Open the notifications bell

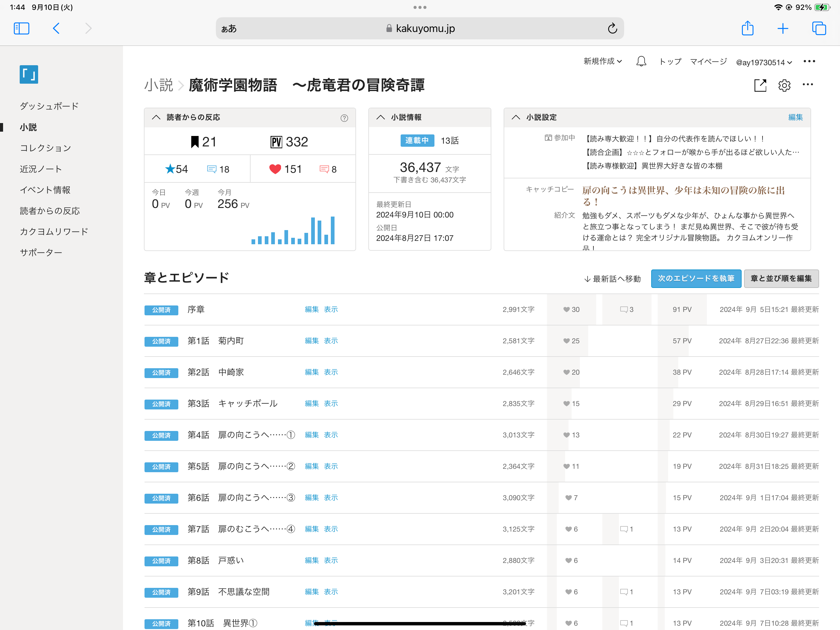pyautogui.click(x=641, y=62)
